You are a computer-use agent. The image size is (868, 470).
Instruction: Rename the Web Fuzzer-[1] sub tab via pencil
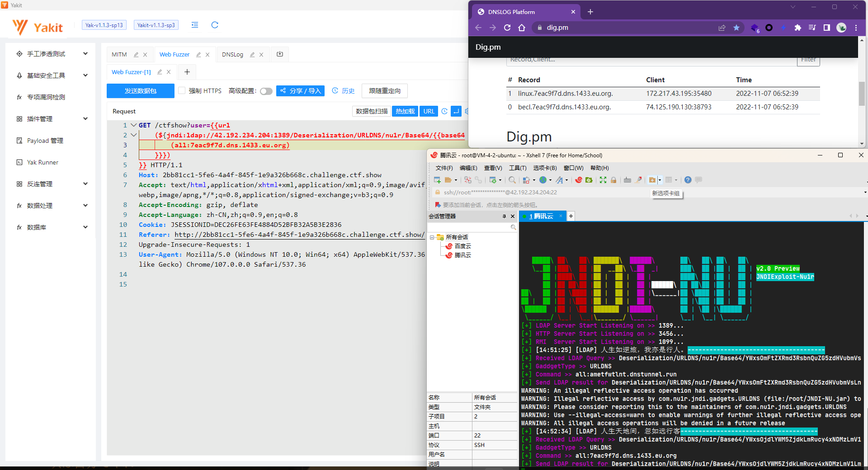160,72
